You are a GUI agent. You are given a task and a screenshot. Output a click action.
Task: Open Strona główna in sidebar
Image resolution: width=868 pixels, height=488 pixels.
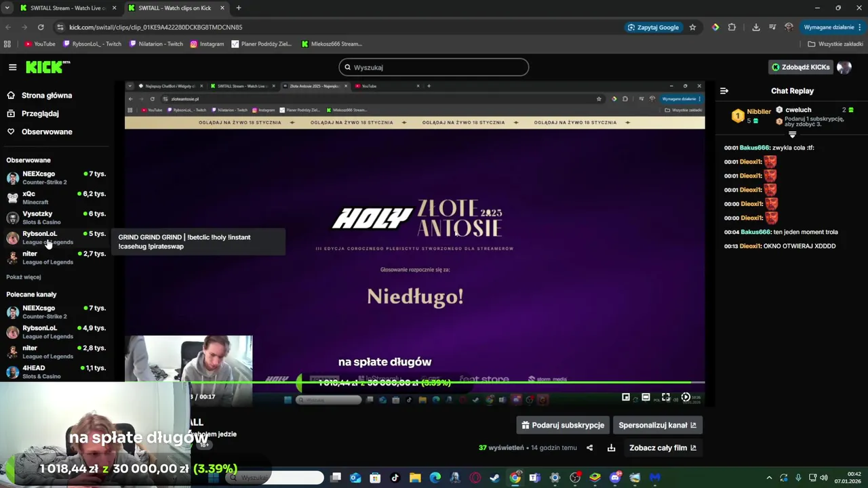tap(46, 96)
